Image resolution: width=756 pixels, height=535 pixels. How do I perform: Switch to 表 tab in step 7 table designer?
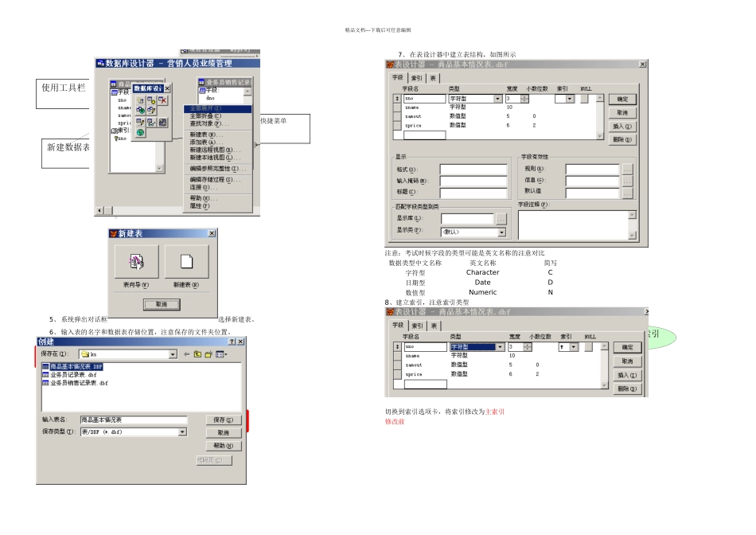[433, 78]
